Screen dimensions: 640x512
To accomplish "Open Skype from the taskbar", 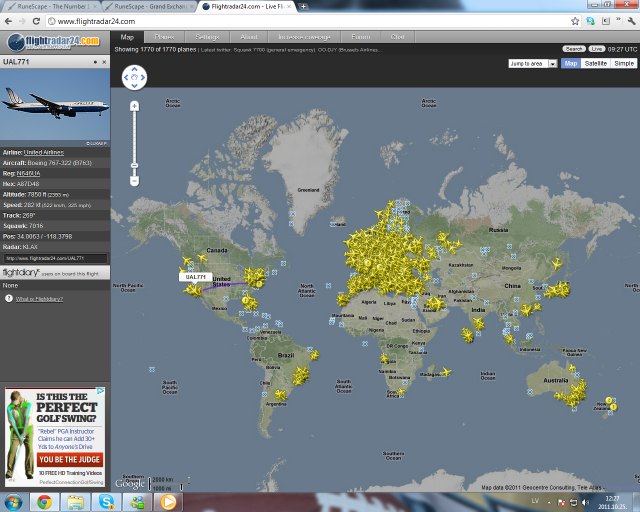I will pos(106,503).
